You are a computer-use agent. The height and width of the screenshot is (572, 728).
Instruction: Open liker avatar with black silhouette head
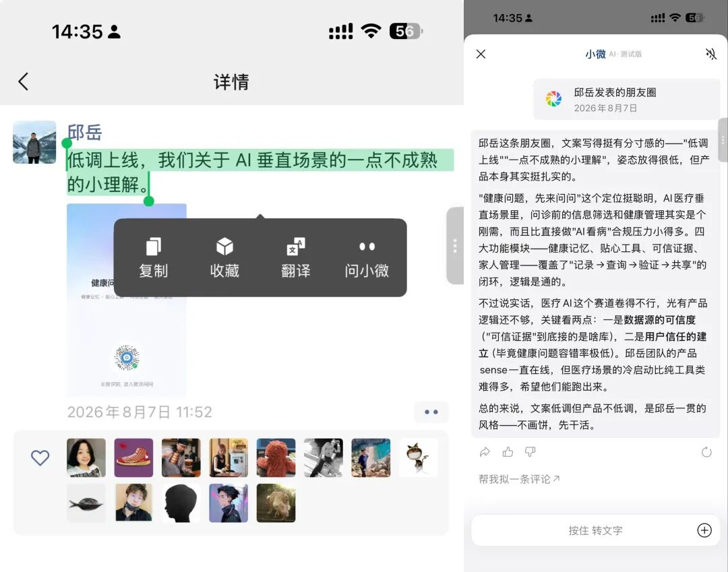click(181, 503)
